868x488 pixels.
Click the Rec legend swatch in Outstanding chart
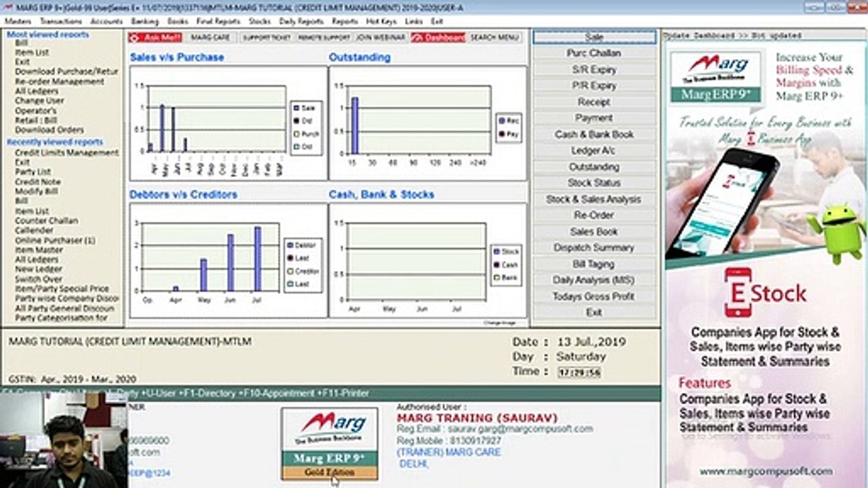click(502, 121)
